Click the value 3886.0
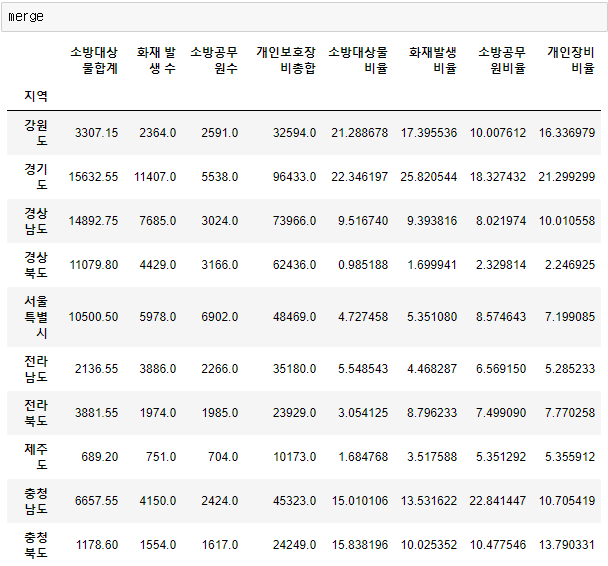Screen dimensions: 608x566 pos(158,369)
